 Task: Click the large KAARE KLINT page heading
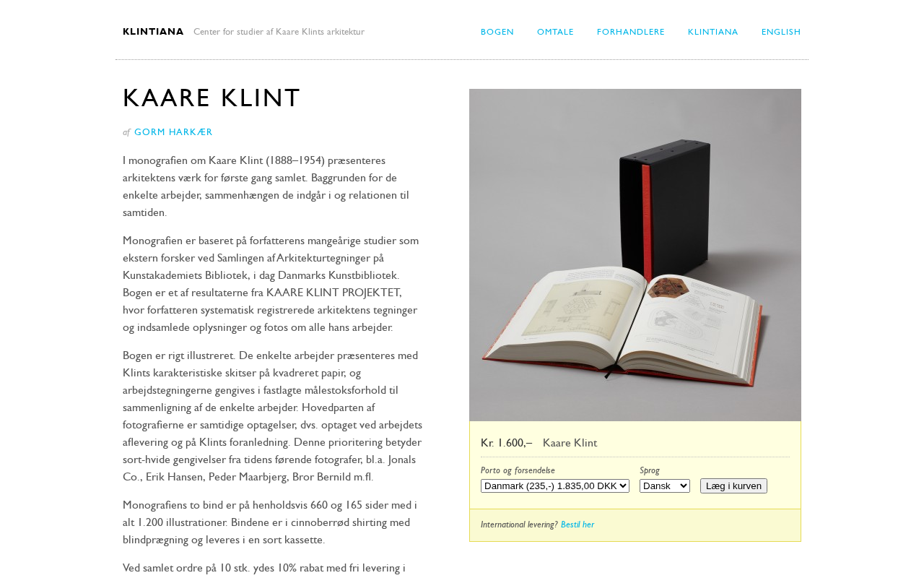[212, 98]
